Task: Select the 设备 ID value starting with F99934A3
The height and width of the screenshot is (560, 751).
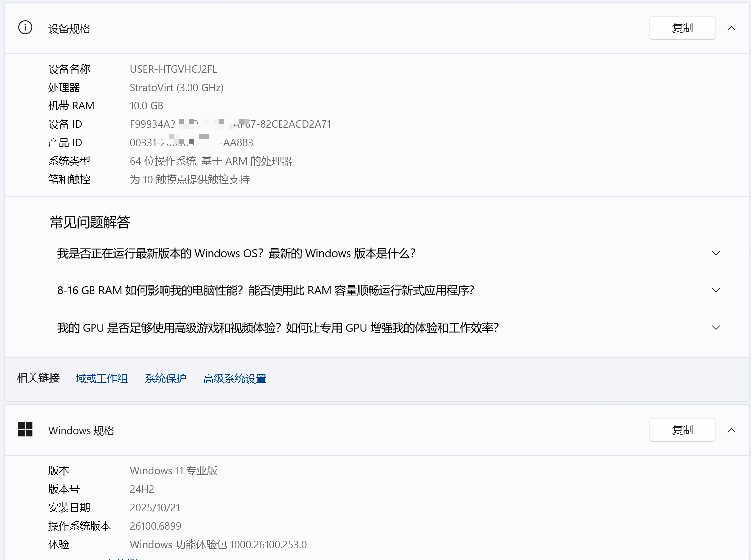Action: pyautogui.click(x=230, y=124)
